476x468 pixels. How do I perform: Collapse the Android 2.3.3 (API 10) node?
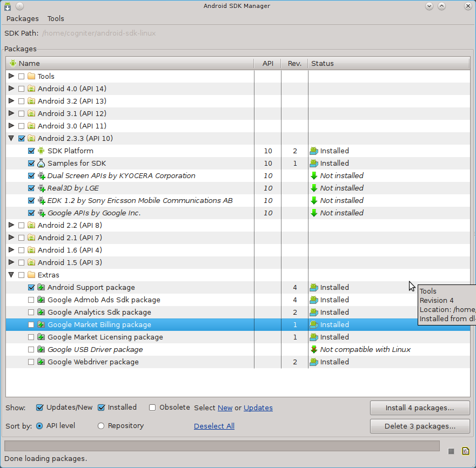tap(11, 138)
